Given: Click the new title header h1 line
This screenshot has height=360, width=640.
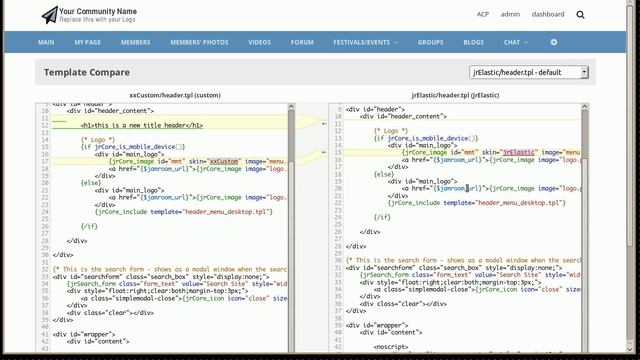Looking at the screenshot, I should click(x=142, y=125).
